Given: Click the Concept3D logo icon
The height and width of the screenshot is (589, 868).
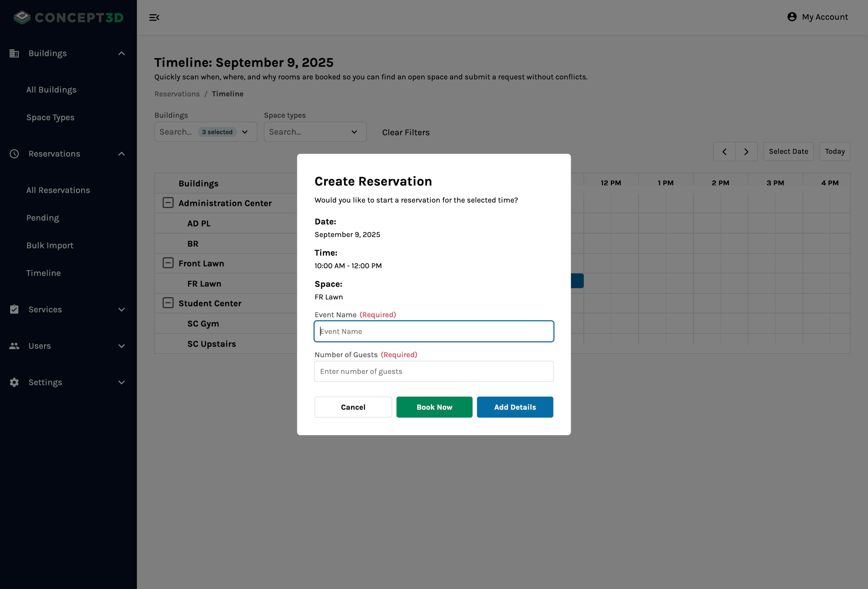Looking at the screenshot, I should point(22,17).
